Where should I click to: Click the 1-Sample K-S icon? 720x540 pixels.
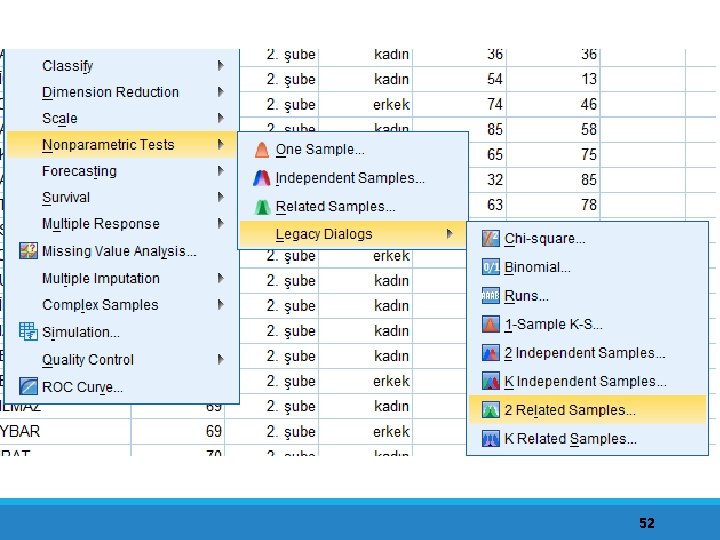pyautogui.click(x=490, y=325)
